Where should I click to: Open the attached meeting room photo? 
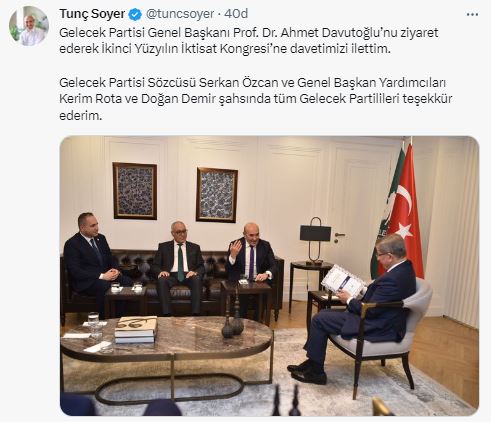[269, 276]
